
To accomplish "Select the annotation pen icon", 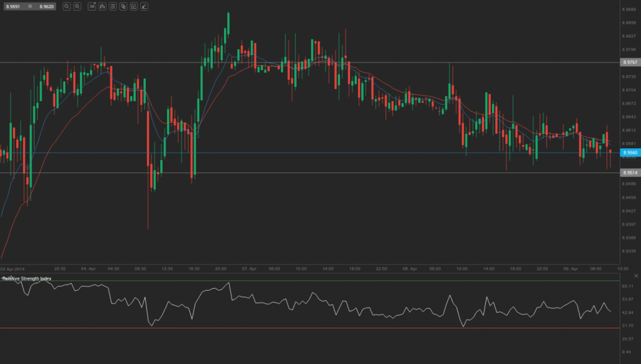I will pyautogui.click(x=144, y=6).
